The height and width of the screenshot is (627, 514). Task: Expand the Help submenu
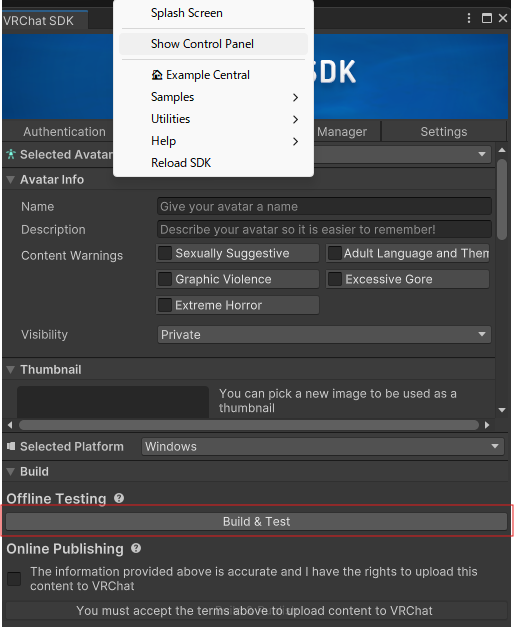click(x=213, y=141)
